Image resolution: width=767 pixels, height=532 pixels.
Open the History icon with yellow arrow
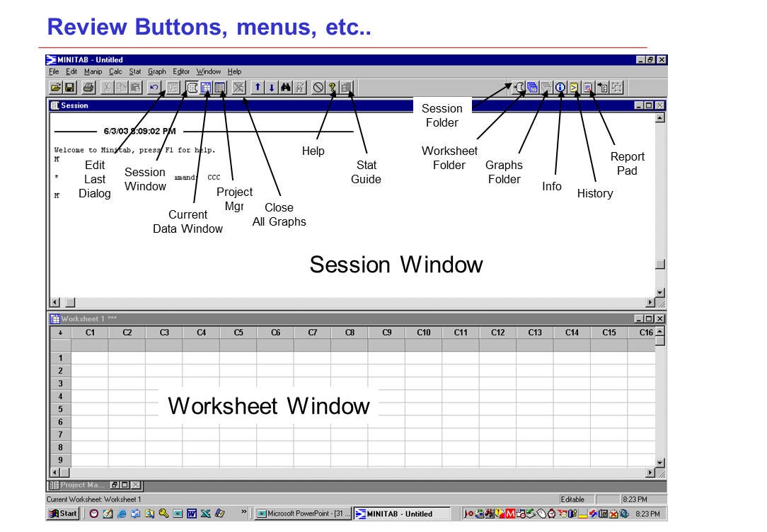coord(574,88)
